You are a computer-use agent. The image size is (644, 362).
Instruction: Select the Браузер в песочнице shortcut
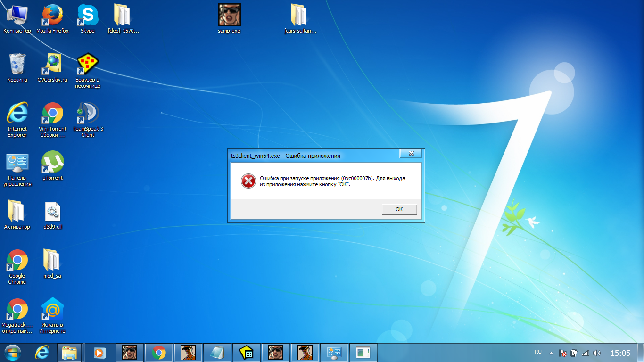coord(88,71)
